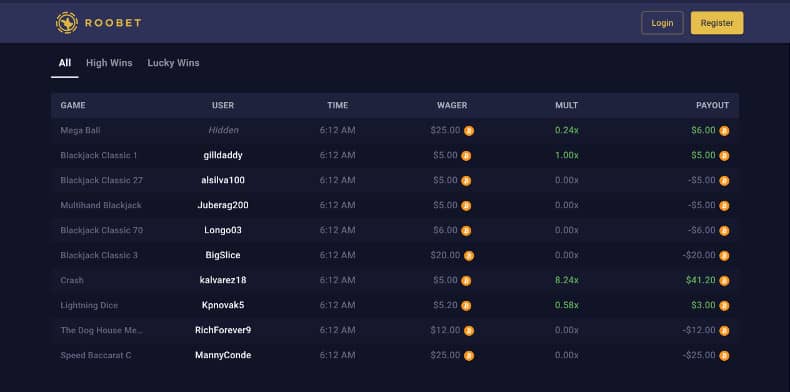The image size is (790, 392).
Task: Click the 0.24x multiplier value
Action: 567,130
